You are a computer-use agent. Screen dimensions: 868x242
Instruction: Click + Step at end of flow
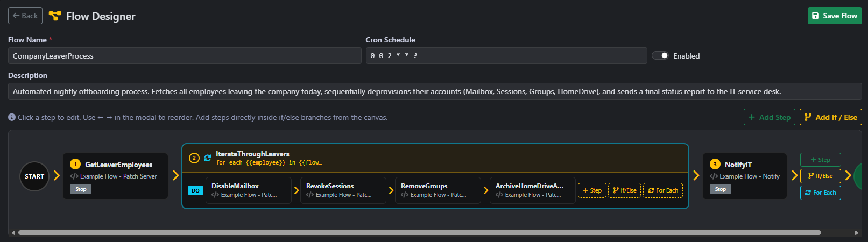pos(821,160)
